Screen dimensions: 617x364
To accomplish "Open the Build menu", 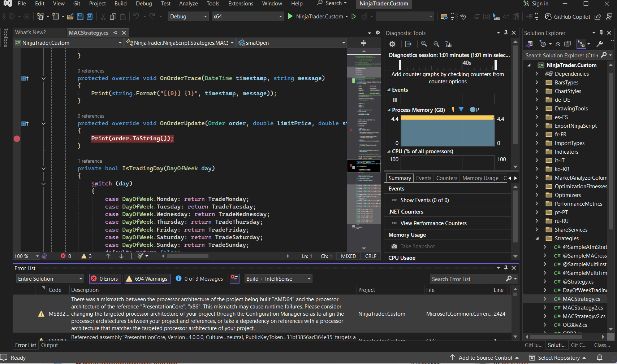I will [x=120, y=4].
